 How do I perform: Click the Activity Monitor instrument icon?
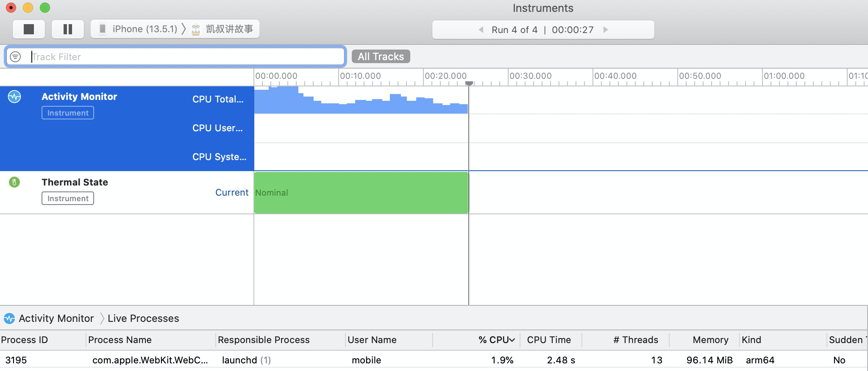click(x=14, y=97)
